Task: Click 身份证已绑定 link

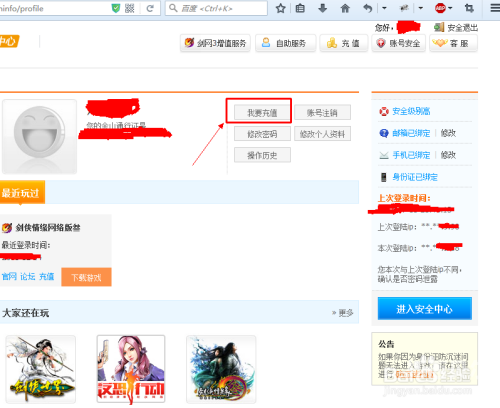Action: (415, 177)
